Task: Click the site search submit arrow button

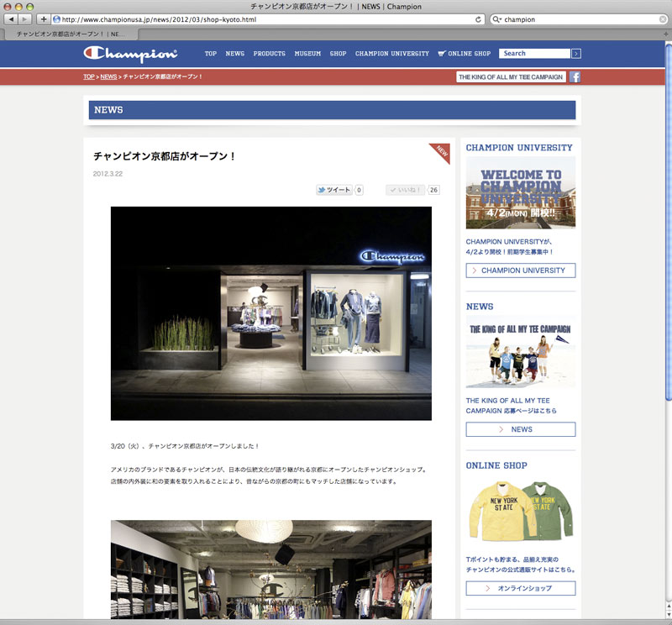Action: coord(575,54)
